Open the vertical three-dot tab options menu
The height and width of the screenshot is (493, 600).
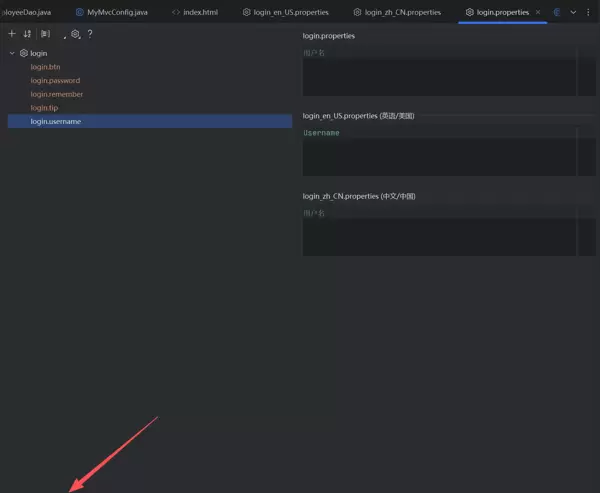pyautogui.click(x=588, y=12)
